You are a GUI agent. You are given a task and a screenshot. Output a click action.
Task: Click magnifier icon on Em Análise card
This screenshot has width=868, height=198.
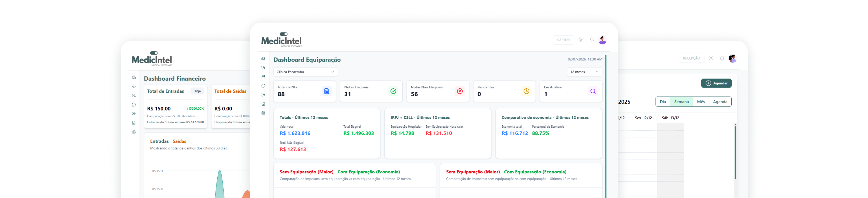[593, 91]
